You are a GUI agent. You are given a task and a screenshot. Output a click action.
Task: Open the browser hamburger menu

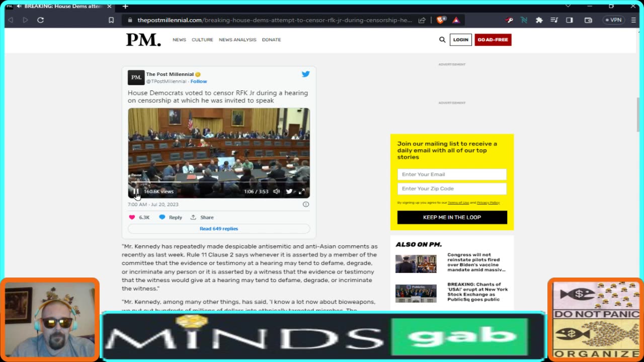point(633,20)
